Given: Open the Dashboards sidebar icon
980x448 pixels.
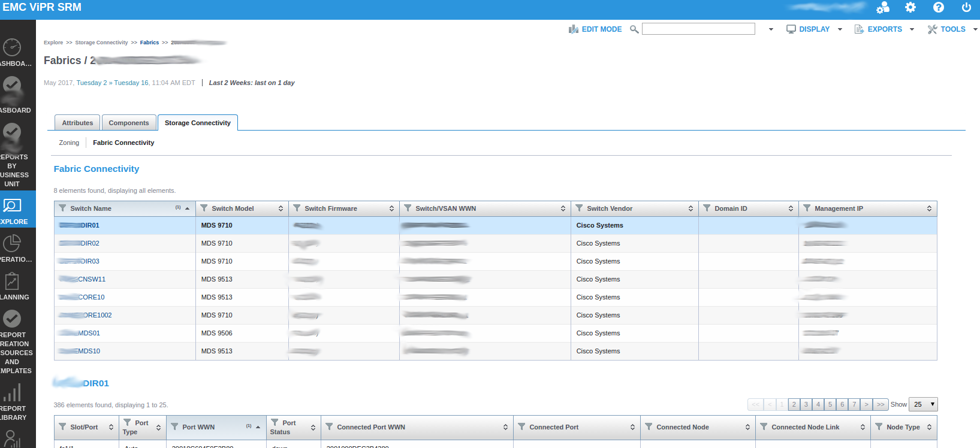Looking at the screenshot, I should pos(12,47).
